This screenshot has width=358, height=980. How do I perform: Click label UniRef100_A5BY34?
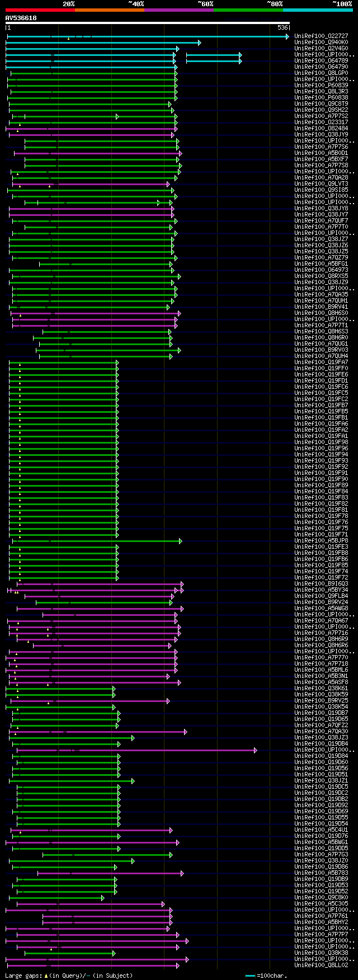[321, 590]
